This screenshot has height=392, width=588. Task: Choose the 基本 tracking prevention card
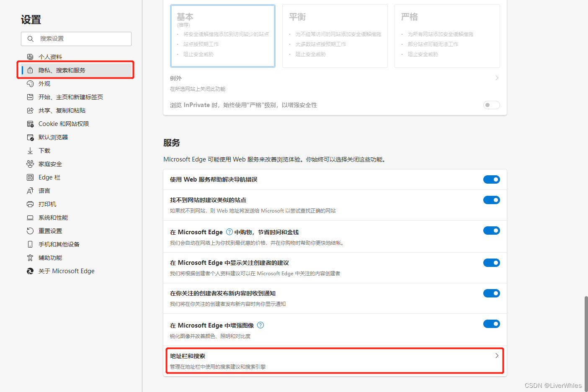click(223, 36)
